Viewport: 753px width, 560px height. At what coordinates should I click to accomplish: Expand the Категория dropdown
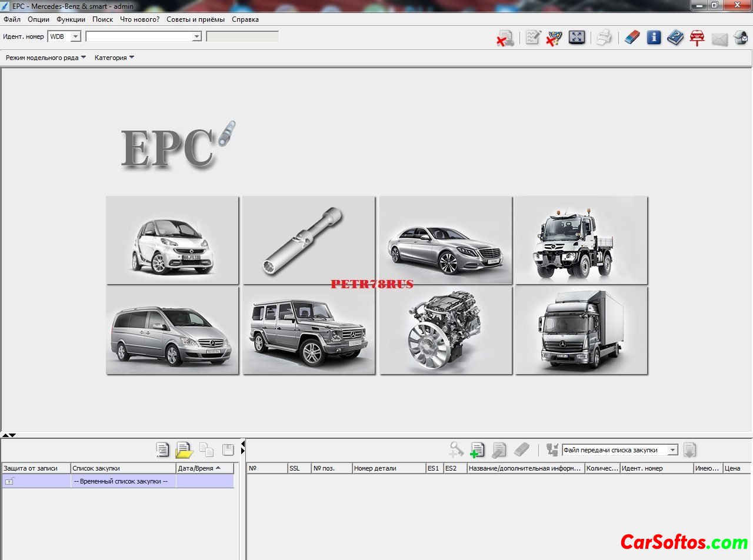click(x=114, y=58)
